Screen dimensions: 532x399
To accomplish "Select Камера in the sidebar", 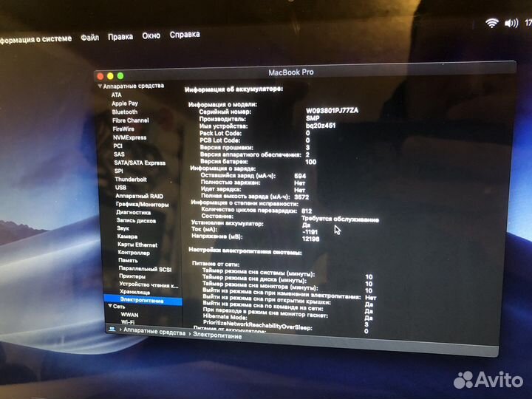I will click(127, 236).
